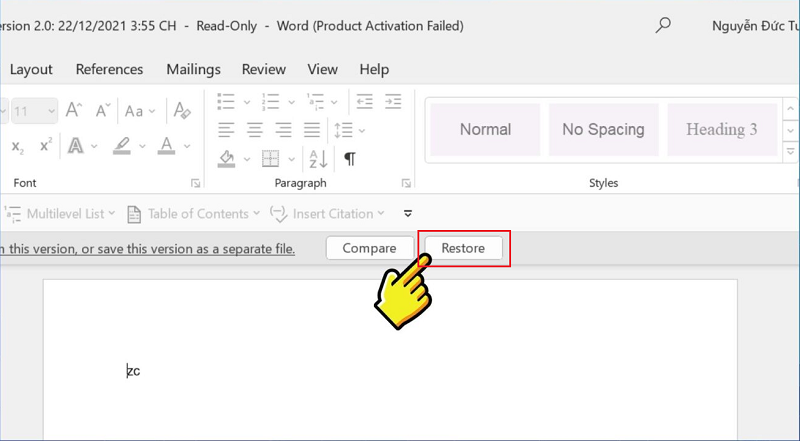This screenshot has height=441, width=800.
Task: Select the No Spacing style
Action: [603, 129]
